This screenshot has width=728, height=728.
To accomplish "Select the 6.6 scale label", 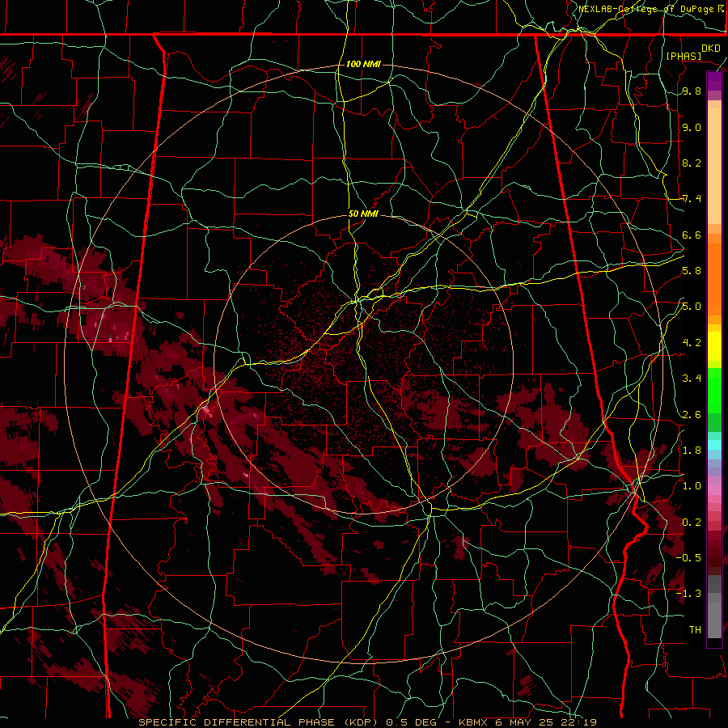I will pos(692,235).
